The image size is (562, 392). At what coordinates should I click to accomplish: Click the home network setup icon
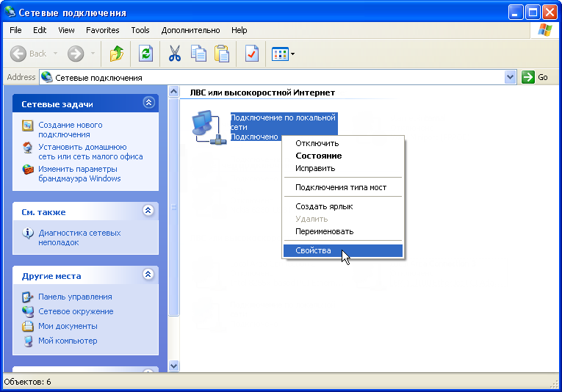28,148
